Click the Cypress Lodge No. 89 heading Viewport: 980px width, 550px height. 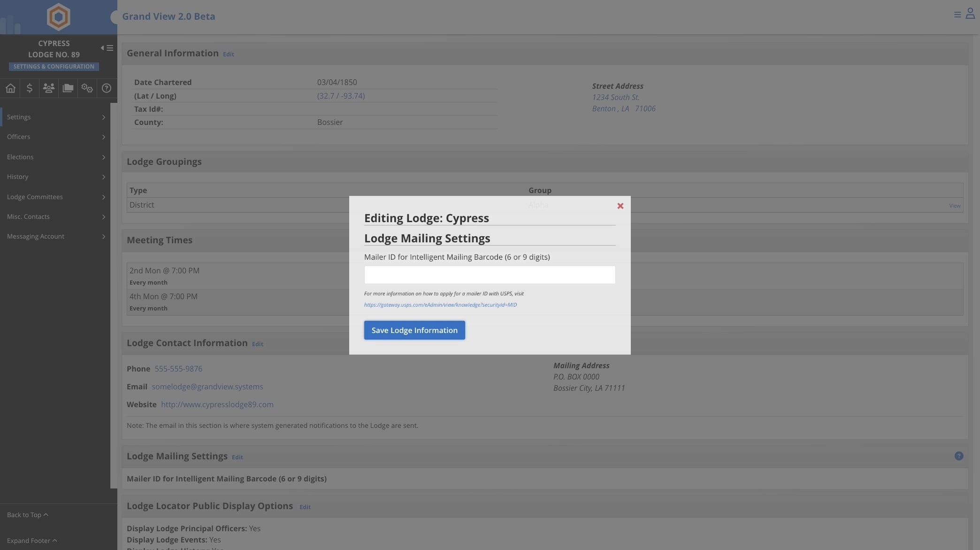click(x=54, y=49)
